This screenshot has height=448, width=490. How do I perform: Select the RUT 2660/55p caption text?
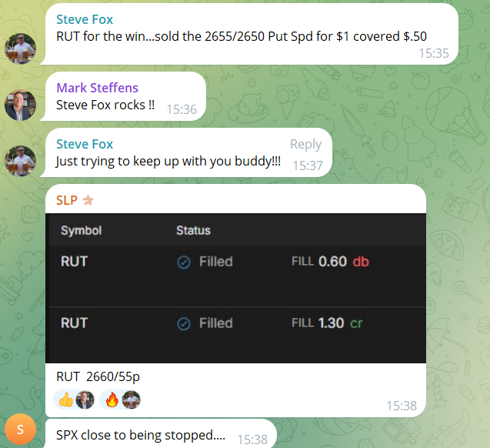pyautogui.click(x=98, y=376)
